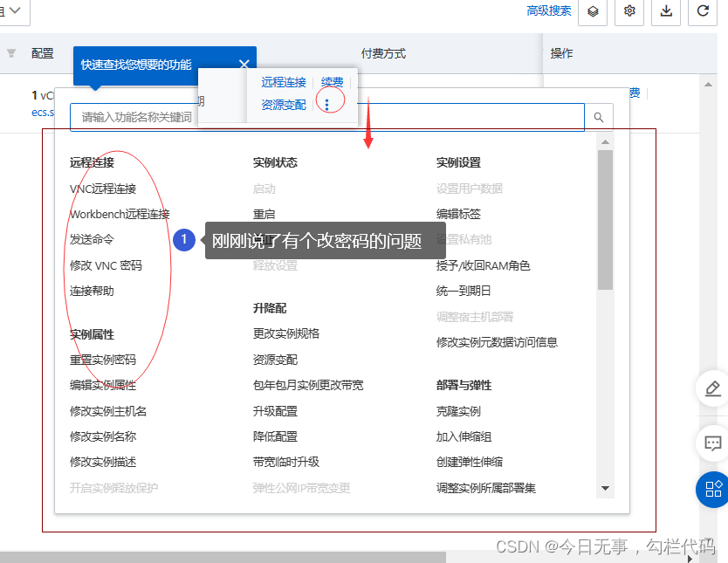Select 包年包月实例更改带宽 entry
Viewport: 728px width, 563px height.
point(308,385)
